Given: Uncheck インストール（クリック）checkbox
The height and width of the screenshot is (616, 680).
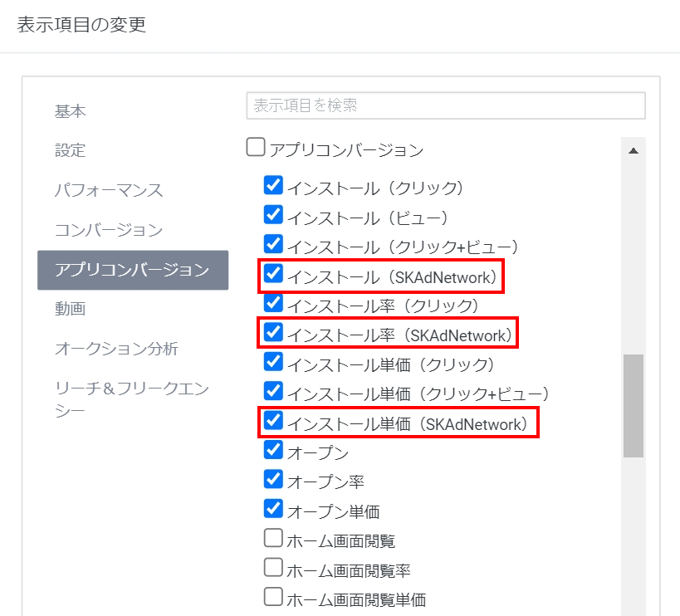Looking at the screenshot, I should pos(273,185).
